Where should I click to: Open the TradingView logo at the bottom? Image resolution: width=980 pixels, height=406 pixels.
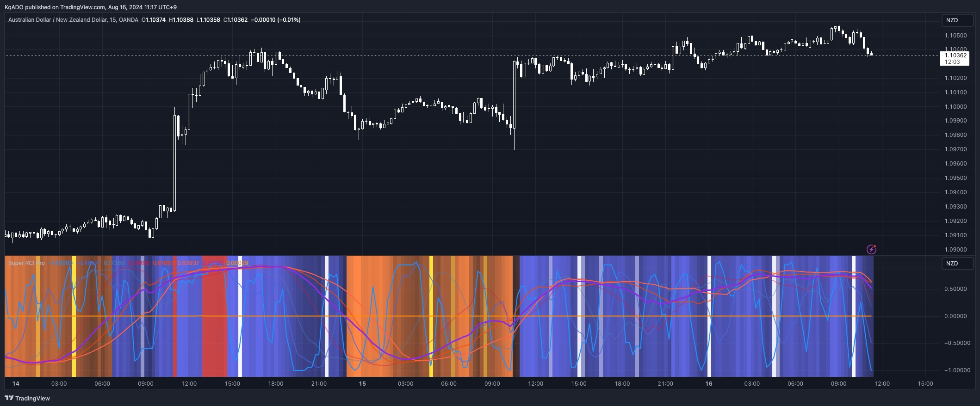tap(27, 398)
